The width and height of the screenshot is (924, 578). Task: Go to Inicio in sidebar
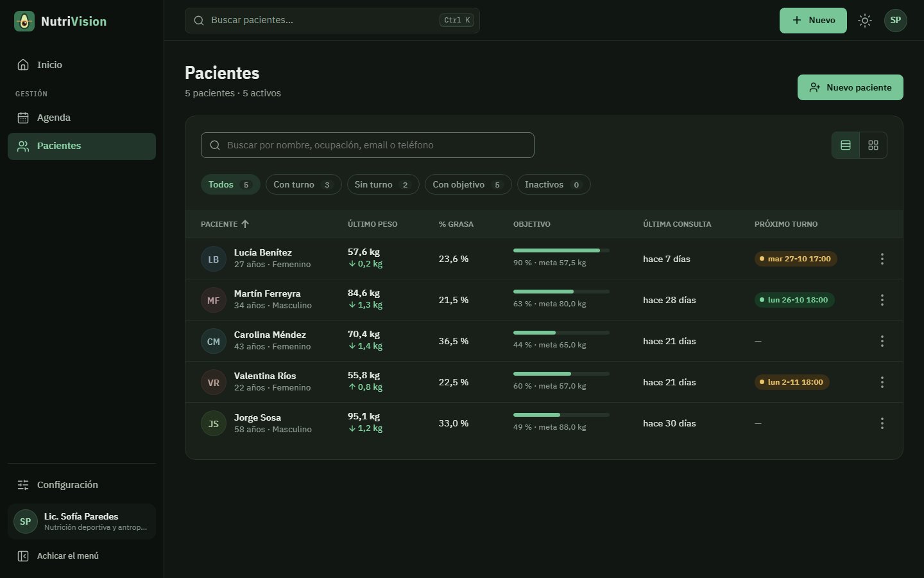pos(81,65)
